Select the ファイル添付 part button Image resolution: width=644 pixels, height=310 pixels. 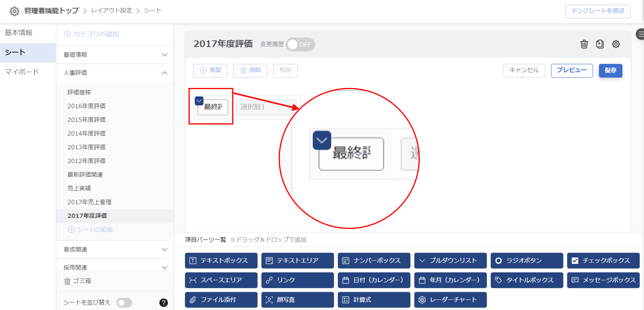(221, 299)
